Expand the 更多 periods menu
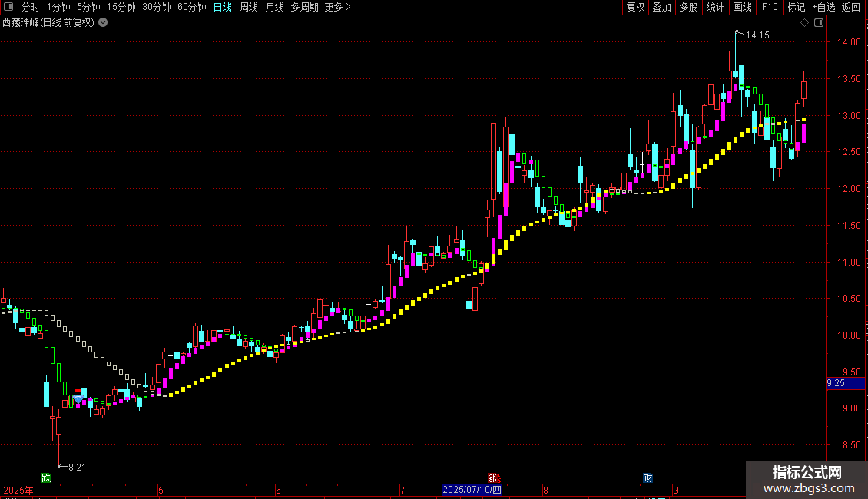 pos(337,7)
